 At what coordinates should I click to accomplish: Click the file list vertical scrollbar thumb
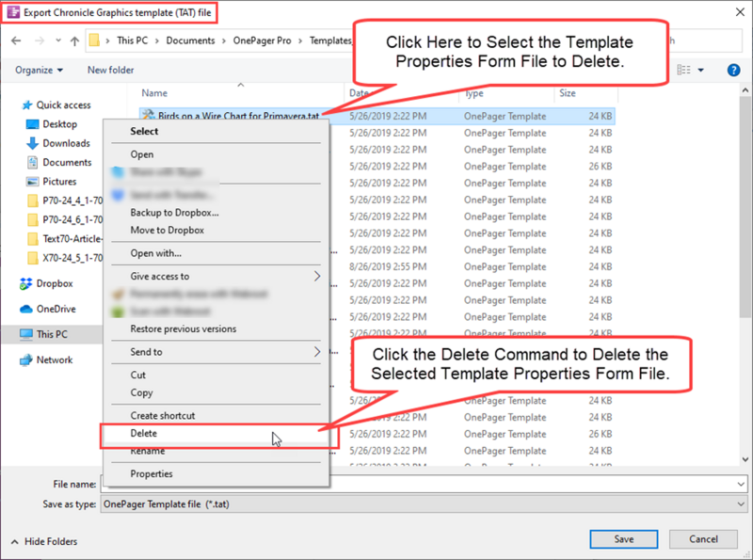click(x=745, y=206)
